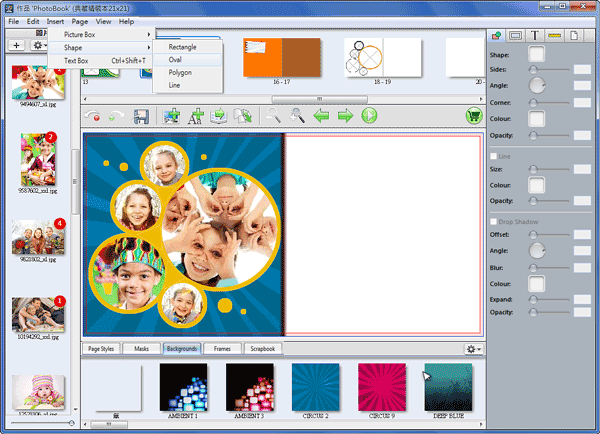Select Rectangle shape from submenu
600x434 pixels.
click(188, 47)
